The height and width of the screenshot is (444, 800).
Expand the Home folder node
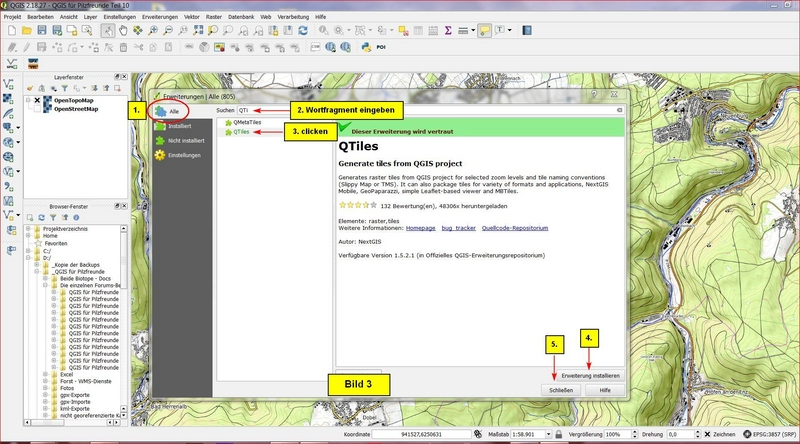point(29,236)
